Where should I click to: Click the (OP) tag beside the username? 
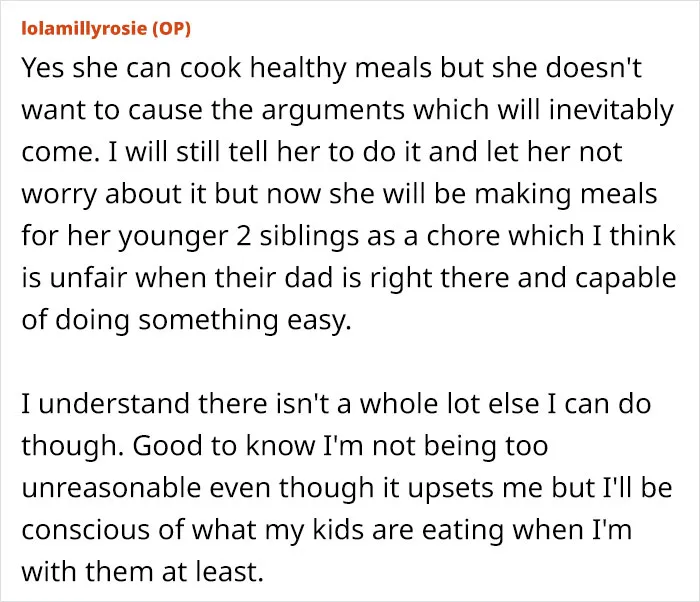point(171,29)
